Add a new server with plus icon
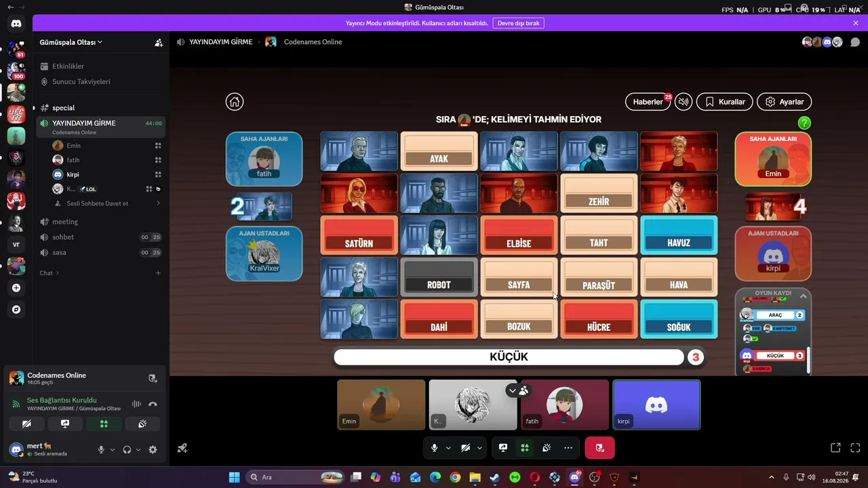 [x=16, y=287]
